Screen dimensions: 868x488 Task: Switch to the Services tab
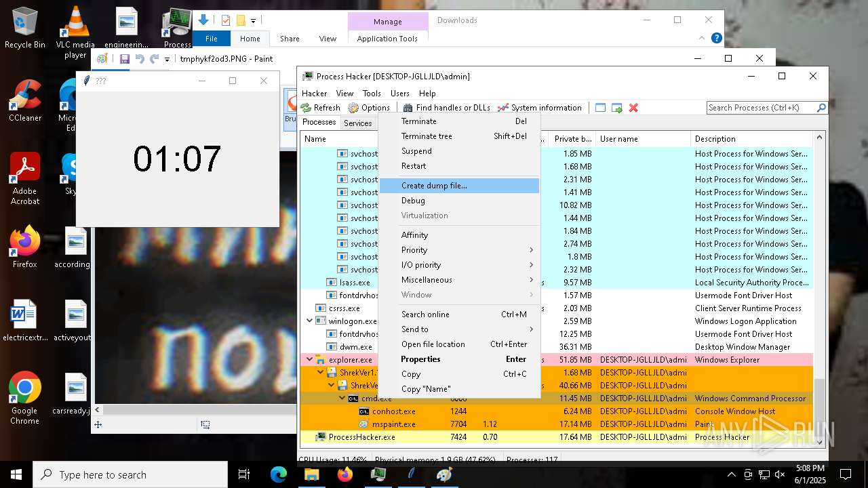pyautogui.click(x=357, y=123)
